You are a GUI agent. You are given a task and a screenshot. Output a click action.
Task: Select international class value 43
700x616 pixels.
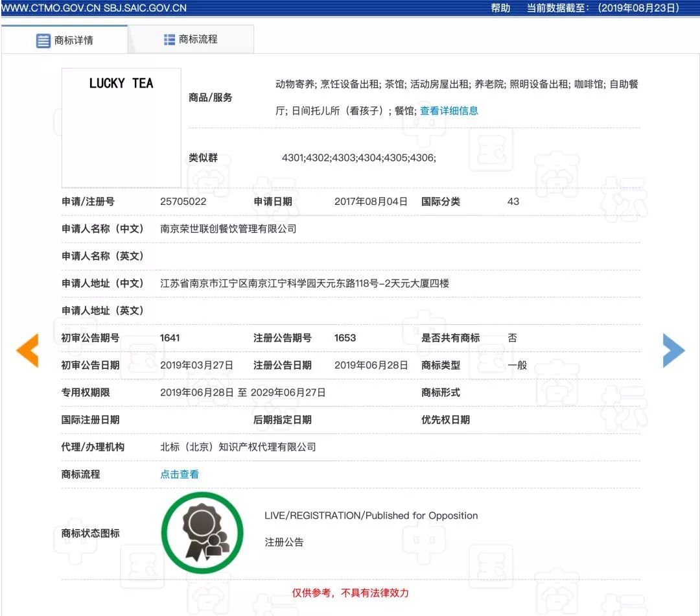click(513, 202)
